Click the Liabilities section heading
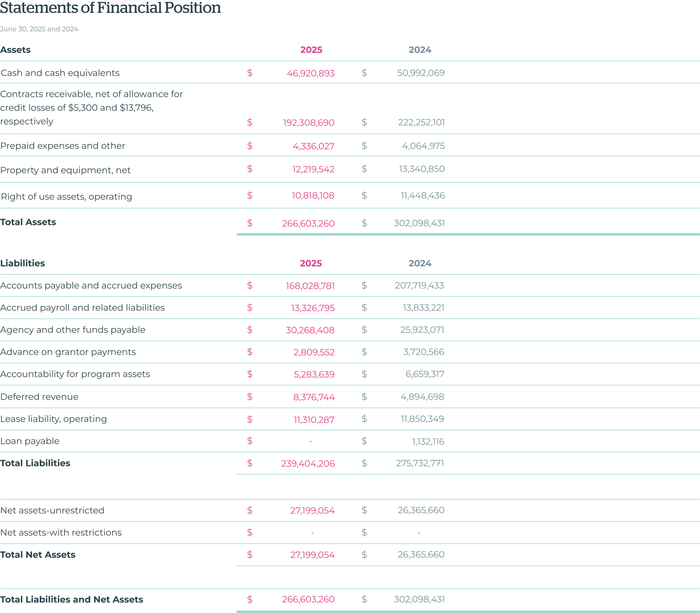700x613 pixels. tap(23, 263)
